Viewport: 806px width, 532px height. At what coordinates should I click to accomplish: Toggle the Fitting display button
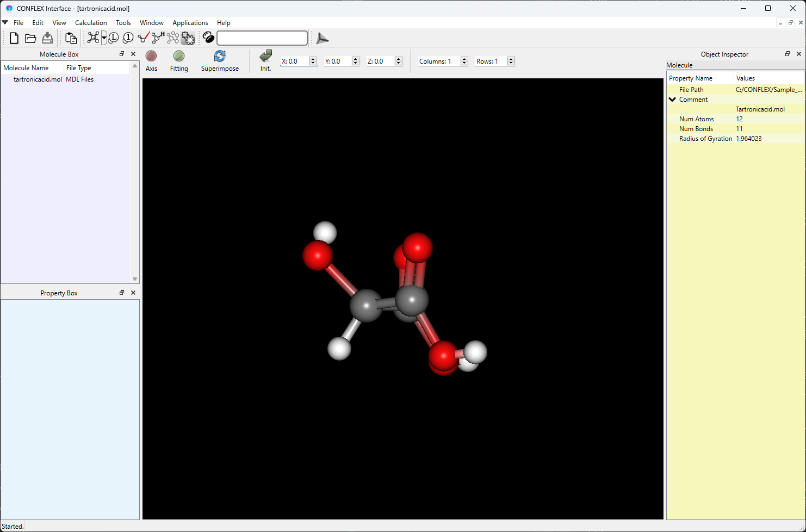tap(179, 60)
